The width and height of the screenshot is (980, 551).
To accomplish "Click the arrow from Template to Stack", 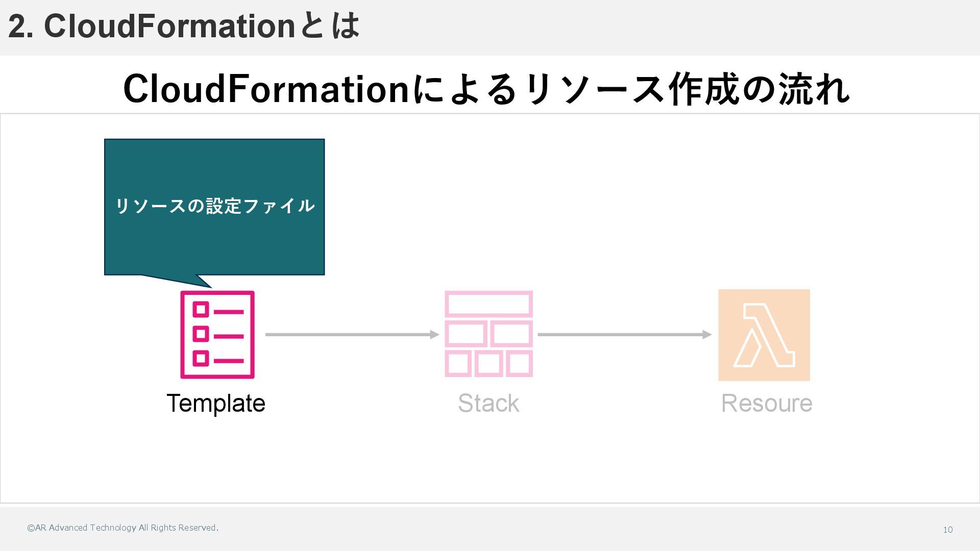I will (x=352, y=335).
